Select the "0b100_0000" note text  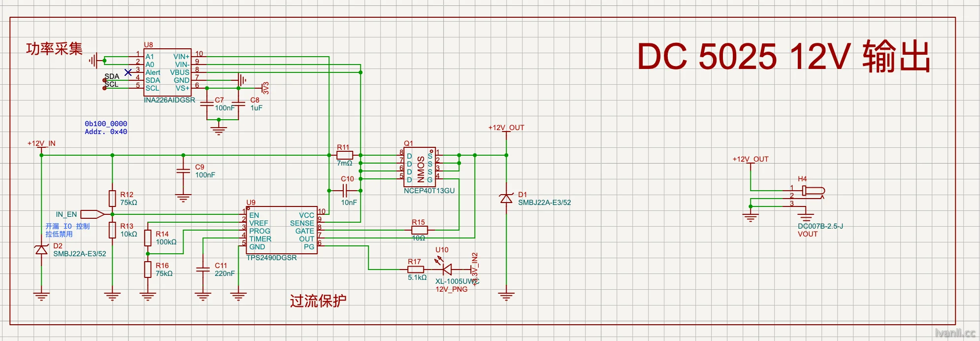[106, 124]
